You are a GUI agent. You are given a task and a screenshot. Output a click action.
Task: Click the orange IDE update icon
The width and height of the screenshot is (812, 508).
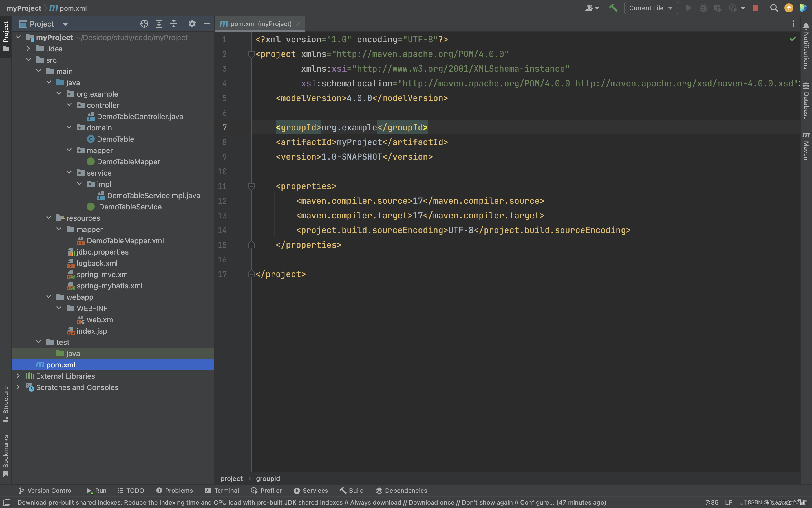click(x=789, y=8)
